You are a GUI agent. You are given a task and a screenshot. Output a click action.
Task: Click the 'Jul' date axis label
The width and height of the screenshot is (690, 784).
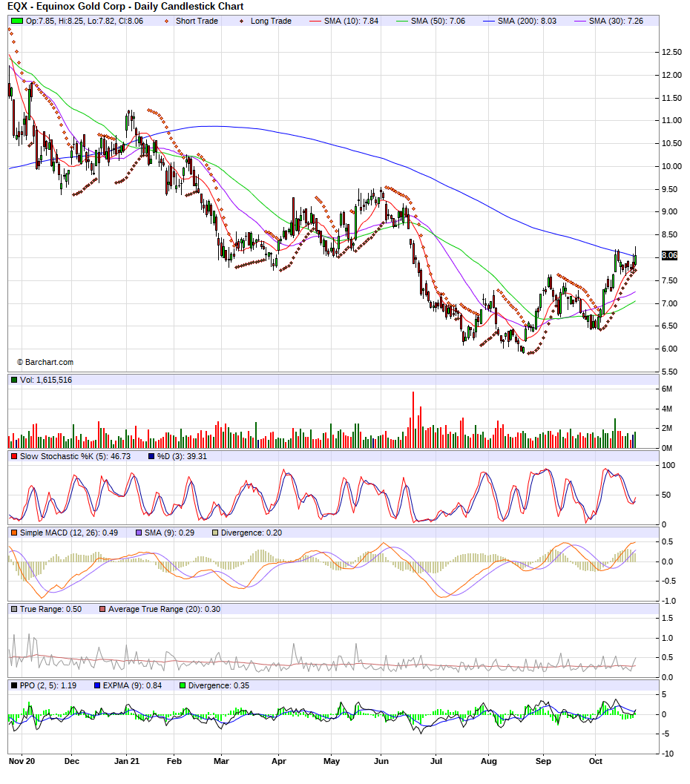pyautogui.click(x=436, y=762)
